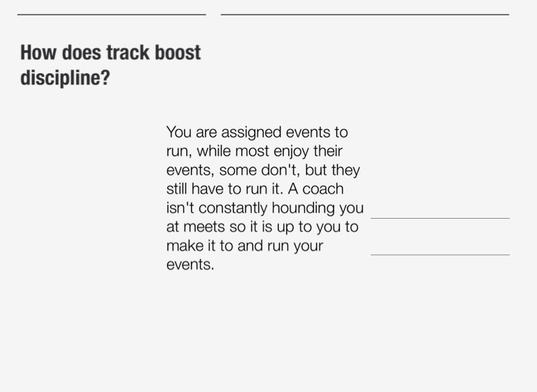This screenshot has width=537, height=392.
Task: Click the word "coach" in the paragraph
Action: coord(323,189)
